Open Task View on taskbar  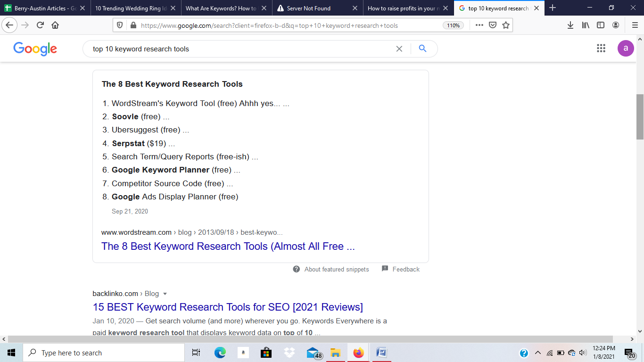[196, 353]
